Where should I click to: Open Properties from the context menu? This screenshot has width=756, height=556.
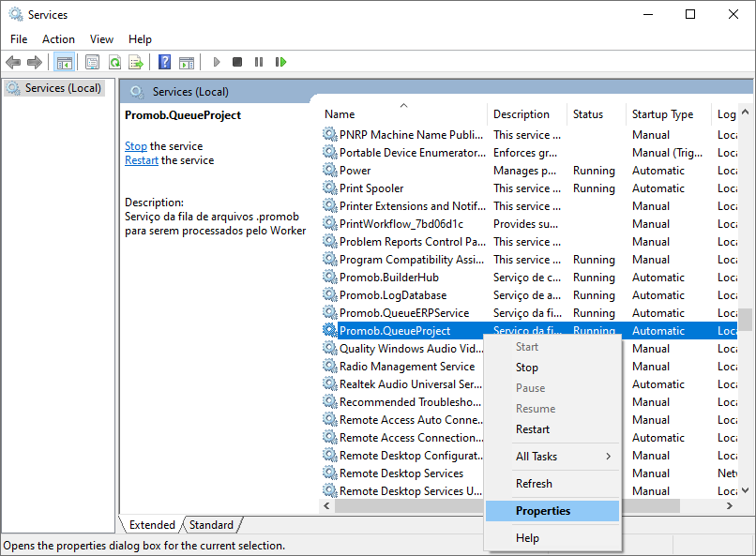(x=552, y=511)
